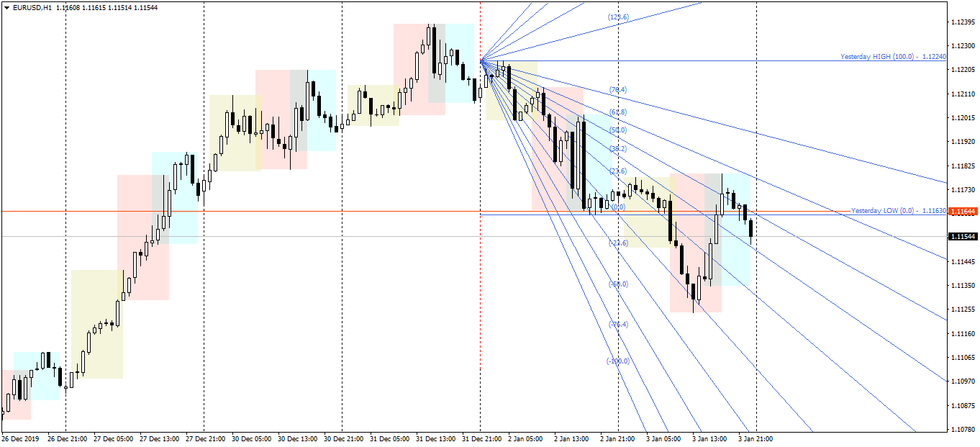Select the (-76.4) Fibonacci level label
The width and height of the screenshot is (980, 447).
[x=618, y=325]
